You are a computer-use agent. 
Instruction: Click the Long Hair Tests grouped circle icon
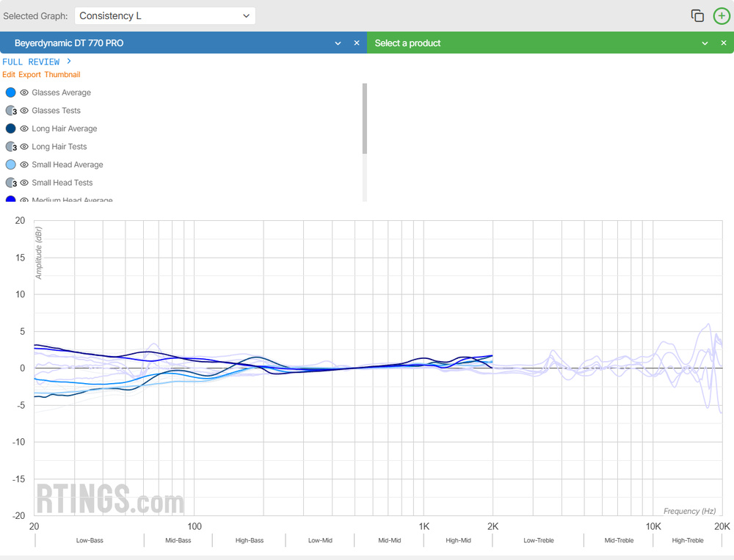pyautogui.click(x=11, y=147)
